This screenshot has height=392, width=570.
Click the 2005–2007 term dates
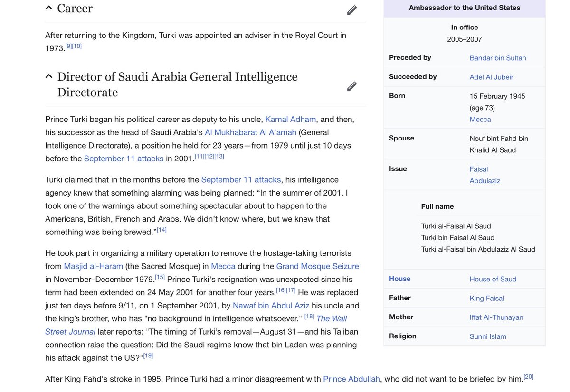465,39
